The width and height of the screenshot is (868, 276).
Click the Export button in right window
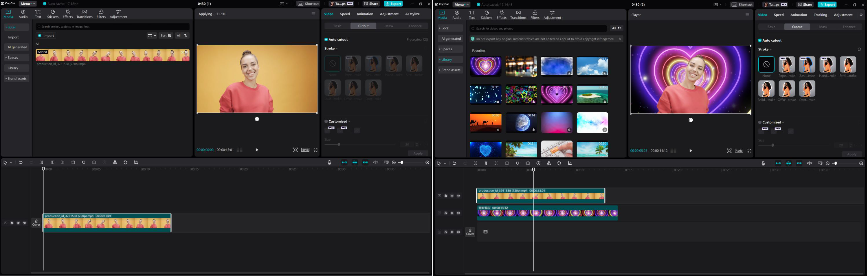click(827, 5)
